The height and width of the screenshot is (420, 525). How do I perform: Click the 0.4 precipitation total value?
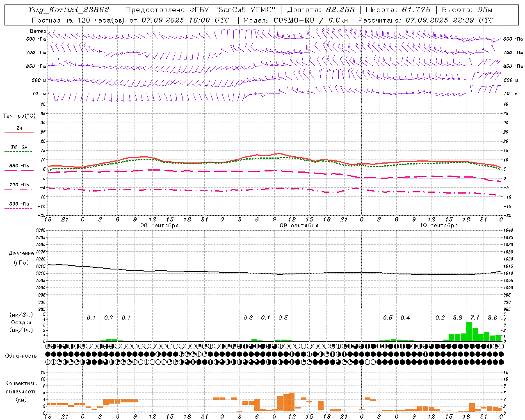coord(405,318)
